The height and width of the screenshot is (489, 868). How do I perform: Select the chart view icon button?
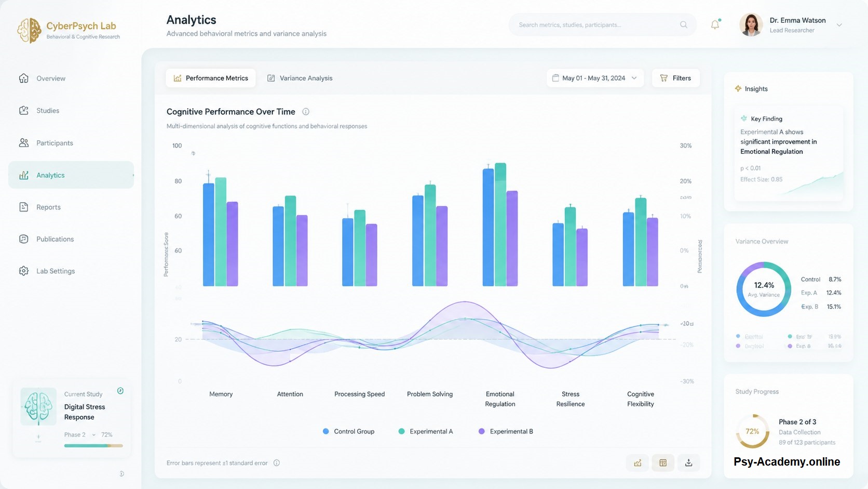pyautogui.click(x=638, y=462)
